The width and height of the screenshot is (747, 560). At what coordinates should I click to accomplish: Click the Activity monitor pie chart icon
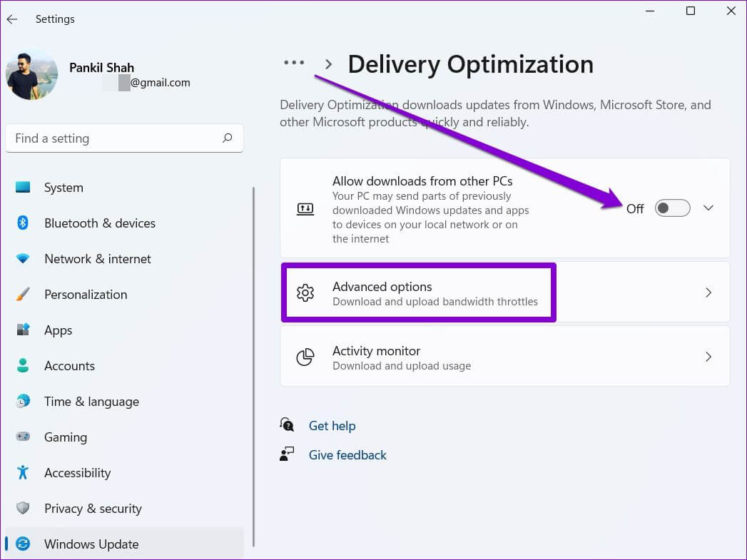305,357
